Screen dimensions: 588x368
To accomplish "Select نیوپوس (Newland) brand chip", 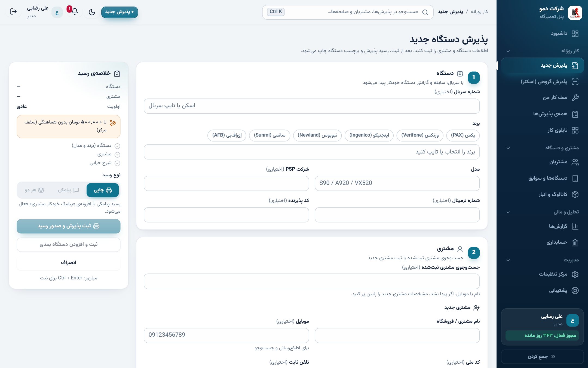I will [317, 135].
